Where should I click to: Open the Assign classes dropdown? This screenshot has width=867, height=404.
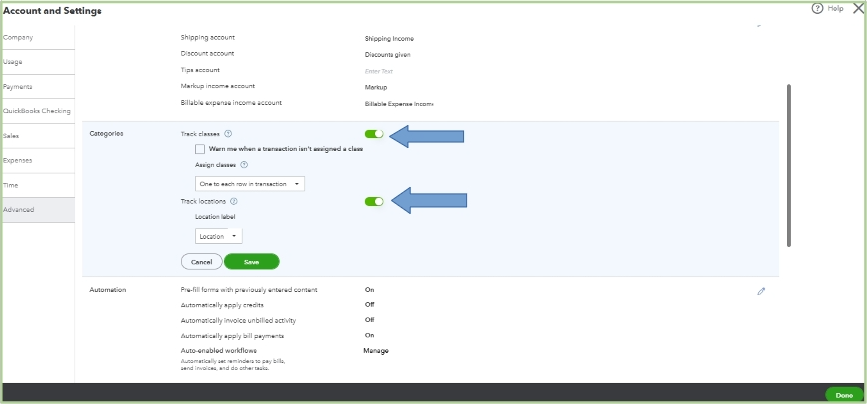coord(249,184)
